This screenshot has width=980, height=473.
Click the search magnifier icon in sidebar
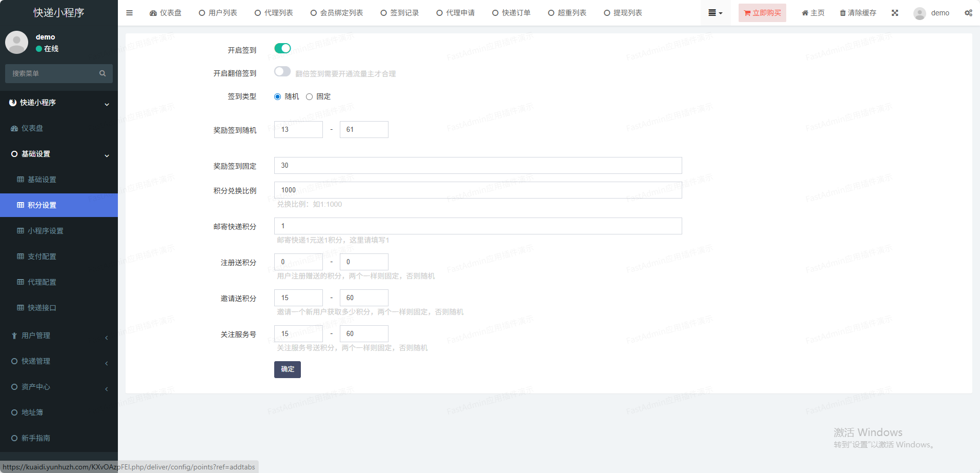pos(103,73)
